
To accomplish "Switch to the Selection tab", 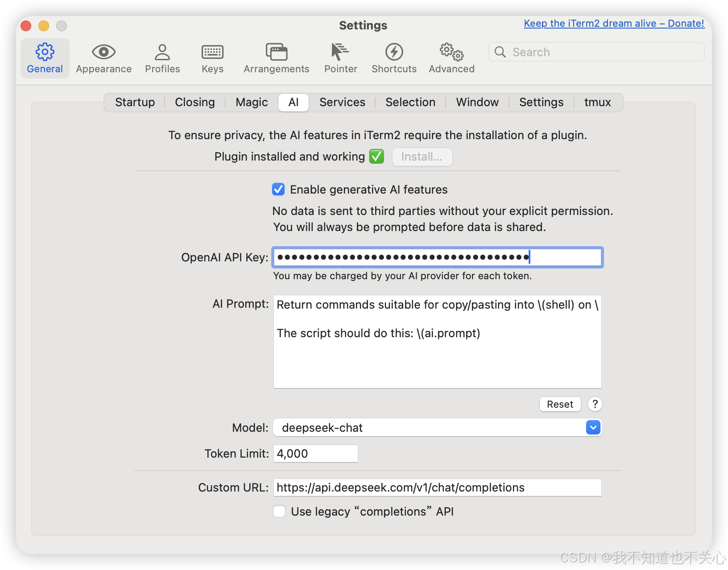I will point(410,102).
